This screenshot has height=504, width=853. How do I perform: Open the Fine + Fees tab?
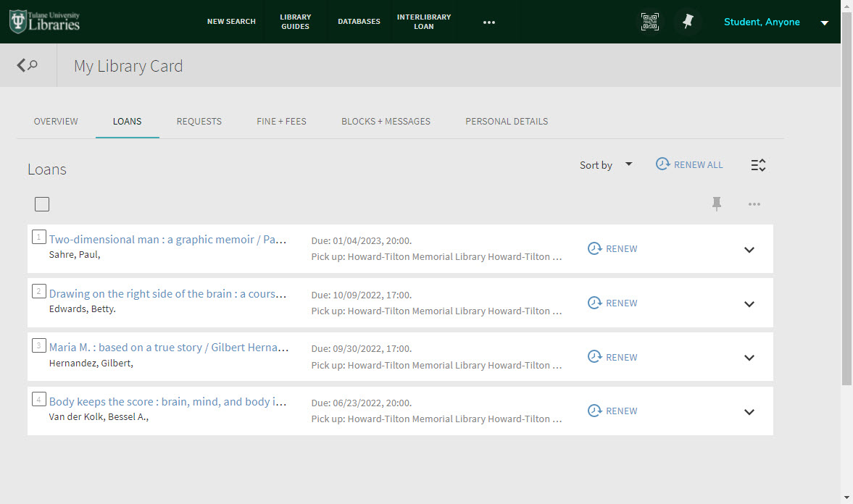281,121
